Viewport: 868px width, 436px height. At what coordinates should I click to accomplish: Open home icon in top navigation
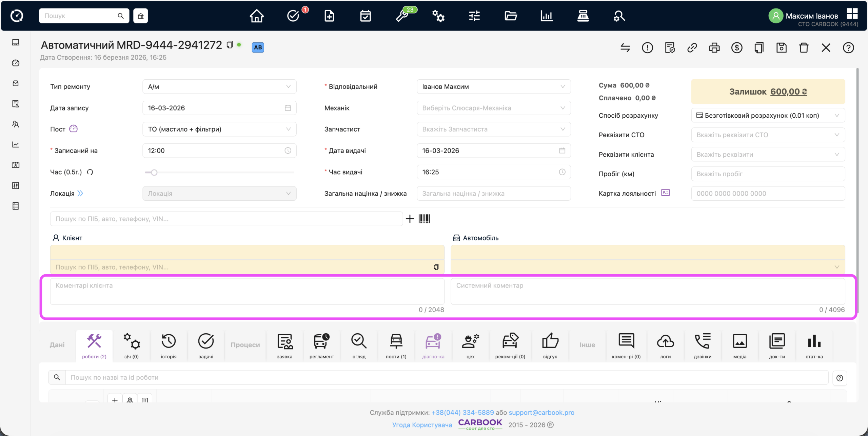point(257,16)
